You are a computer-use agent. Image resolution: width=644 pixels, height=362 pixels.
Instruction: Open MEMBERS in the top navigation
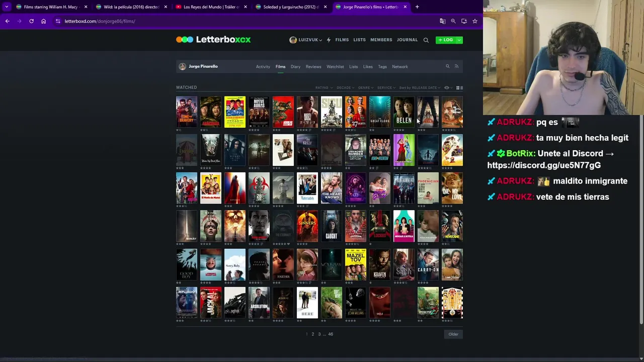tap(381, 40)
